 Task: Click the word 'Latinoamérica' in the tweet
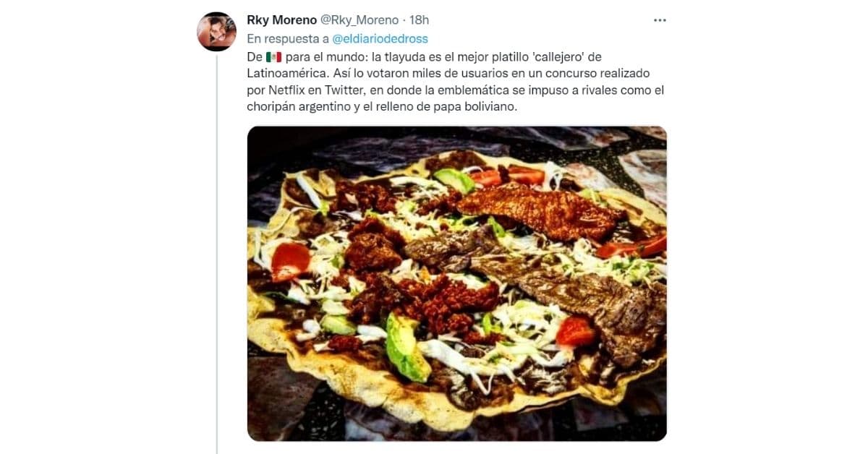point(284,74)
